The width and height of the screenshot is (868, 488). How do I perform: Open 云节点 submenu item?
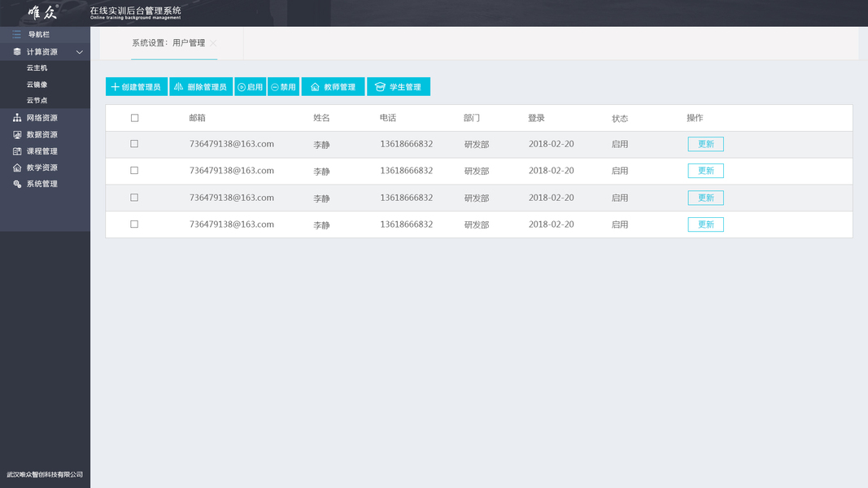(x=37, y=101)
